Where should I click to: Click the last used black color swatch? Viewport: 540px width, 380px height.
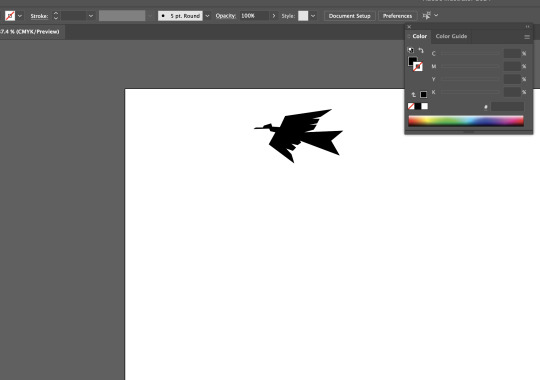(424, 94)
